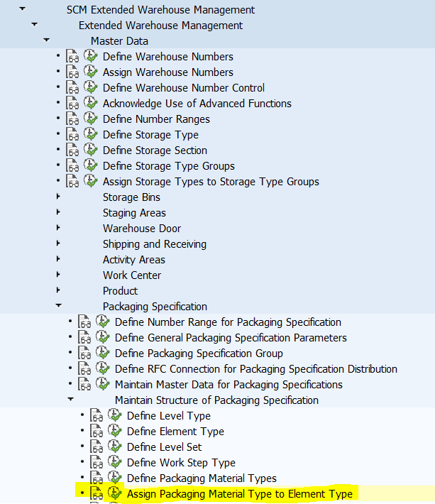The width and height of the screenshot is (435, 504).
Task: Open documentation for Assign Packaging Material Type to Element Type
Action: tap(97, 493)
